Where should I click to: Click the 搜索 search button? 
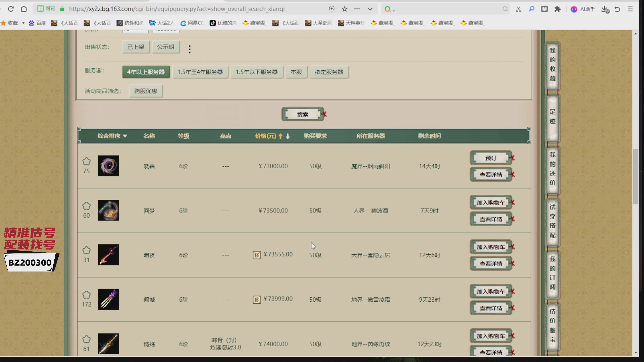[x=303, y=114]
